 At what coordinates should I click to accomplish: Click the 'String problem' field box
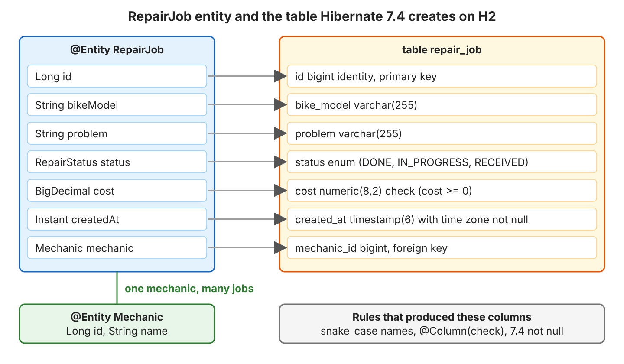click(117, 133)
